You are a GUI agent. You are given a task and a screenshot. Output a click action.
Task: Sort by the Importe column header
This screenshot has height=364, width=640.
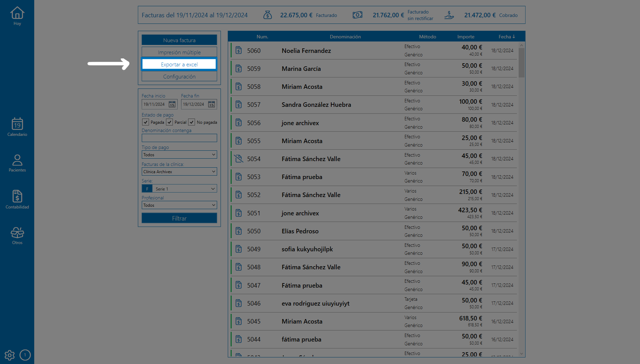point(465,37)
